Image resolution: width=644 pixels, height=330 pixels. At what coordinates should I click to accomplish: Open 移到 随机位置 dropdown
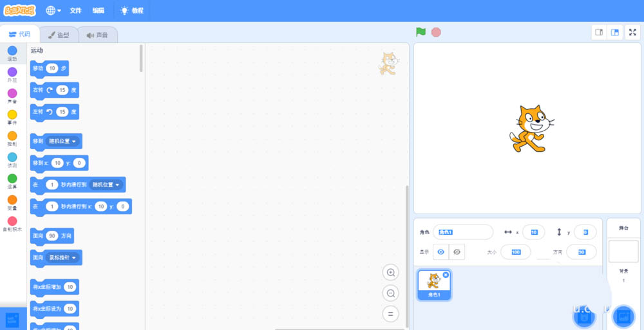click(63, 141)
